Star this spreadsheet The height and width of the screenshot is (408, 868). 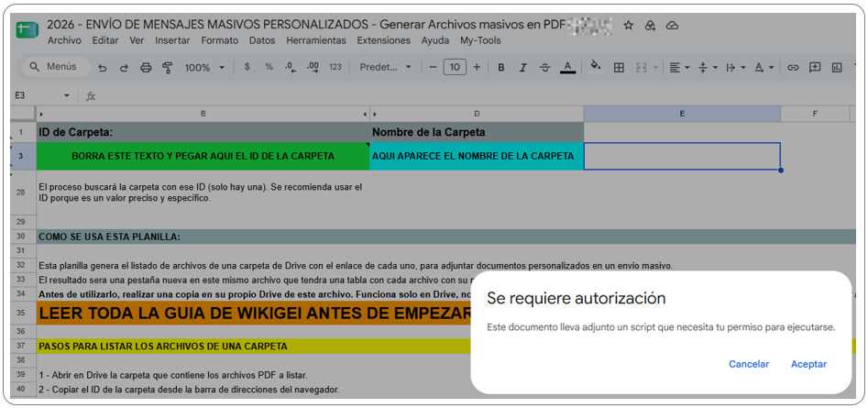click(x=628, y=25)
